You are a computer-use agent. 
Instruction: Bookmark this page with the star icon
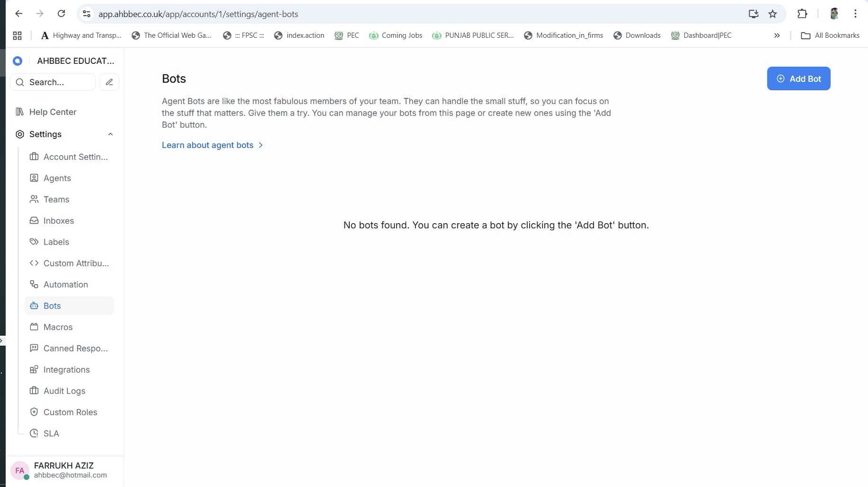(772, 14)
